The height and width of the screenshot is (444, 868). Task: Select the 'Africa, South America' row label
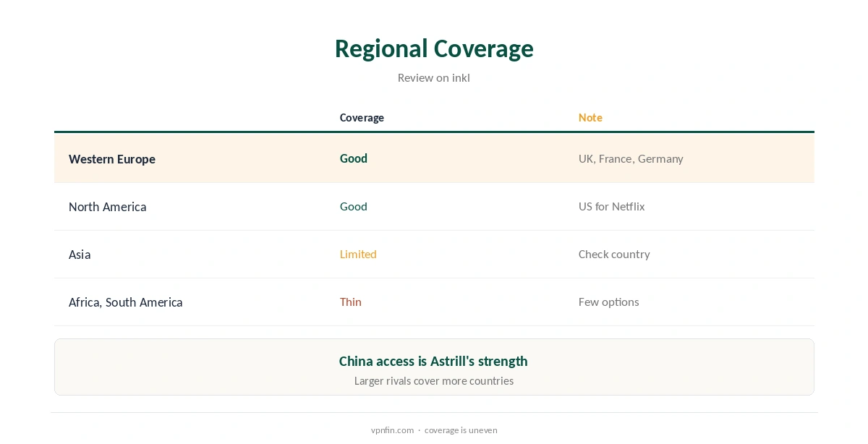point(126,302)
